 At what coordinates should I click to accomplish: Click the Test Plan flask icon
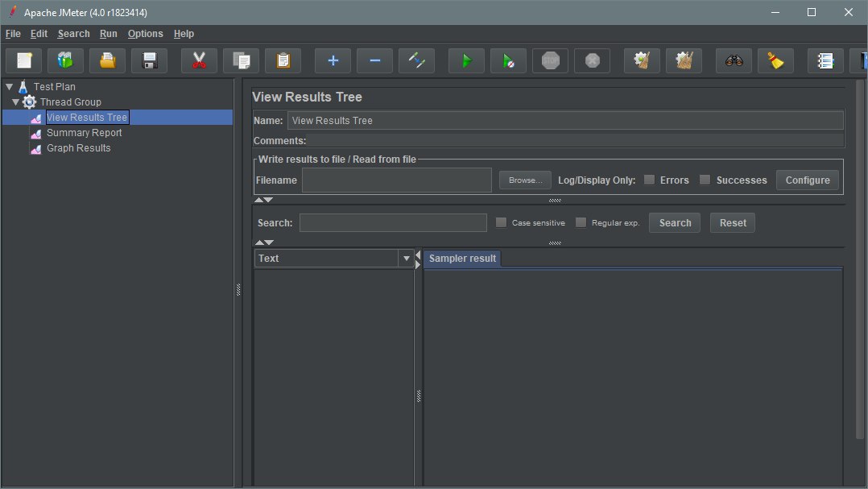[23, 87]
